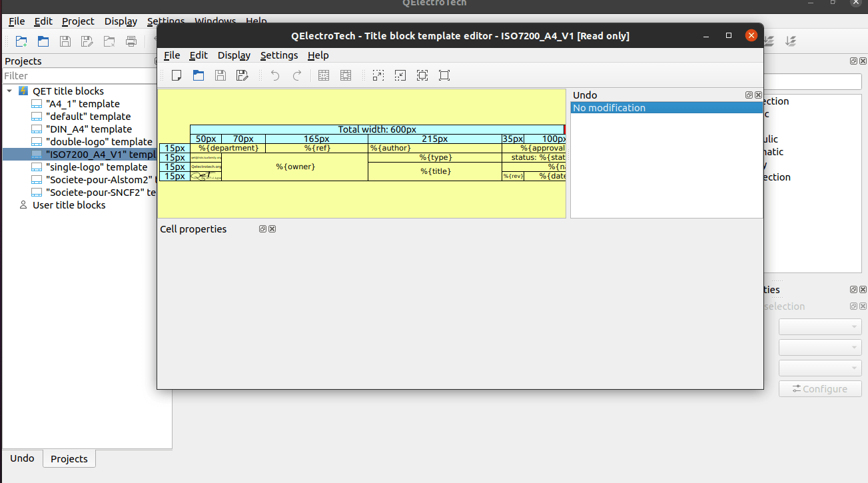868x483 pixels.
Task: Click the Undo arrow in template editor
Action: [x=275, y=75]
